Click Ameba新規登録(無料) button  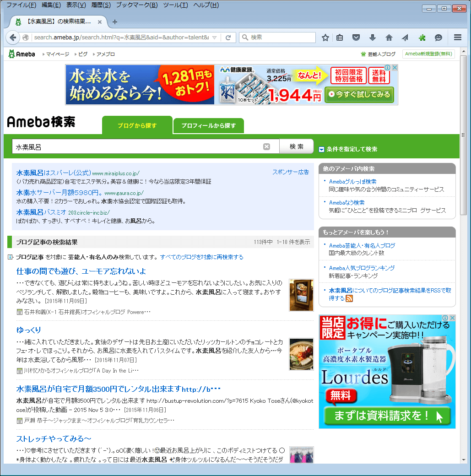(428, 54)
